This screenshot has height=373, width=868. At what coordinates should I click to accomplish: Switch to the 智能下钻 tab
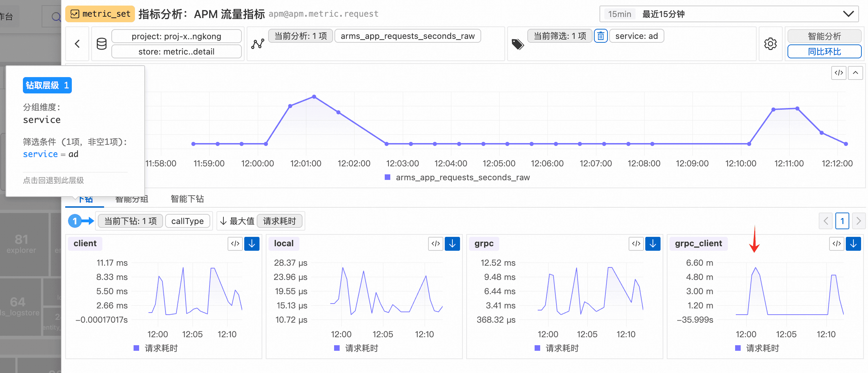tap(187, 199)
